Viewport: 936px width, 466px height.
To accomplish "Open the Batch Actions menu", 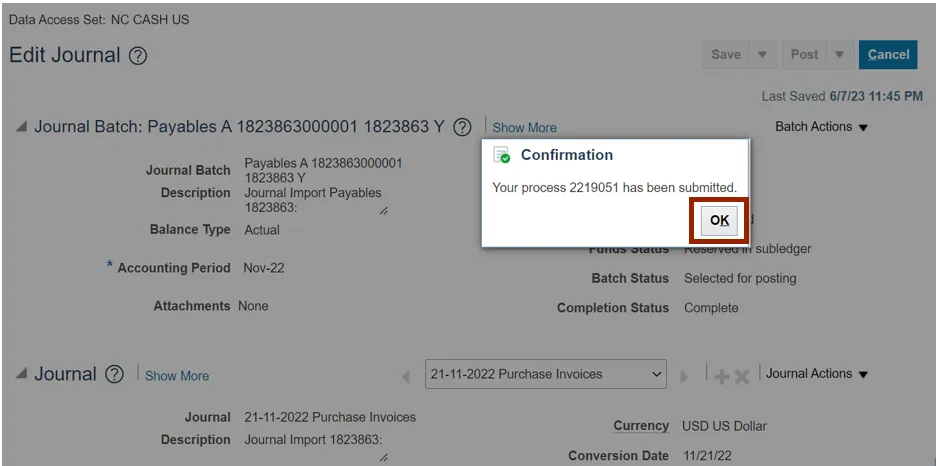I will click(822, 127).
